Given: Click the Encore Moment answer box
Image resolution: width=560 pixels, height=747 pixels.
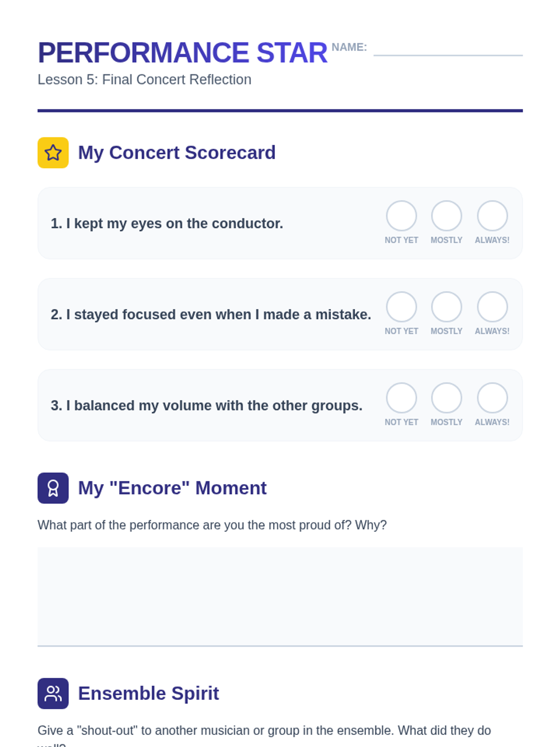Looking at the screenshot, I should 280,596.
